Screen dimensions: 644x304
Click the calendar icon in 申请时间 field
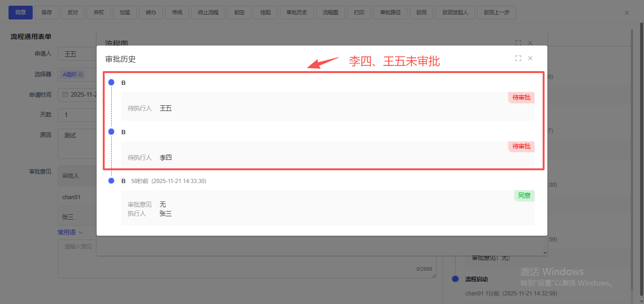(x=65, y=94)
